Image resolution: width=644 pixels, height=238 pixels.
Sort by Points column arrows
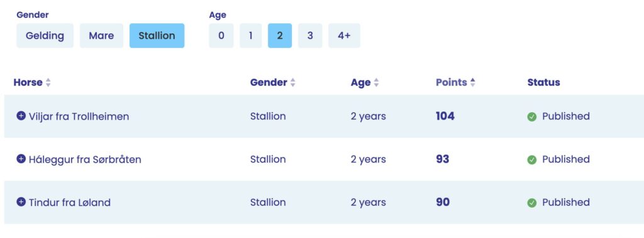click(x=473, y=82)
